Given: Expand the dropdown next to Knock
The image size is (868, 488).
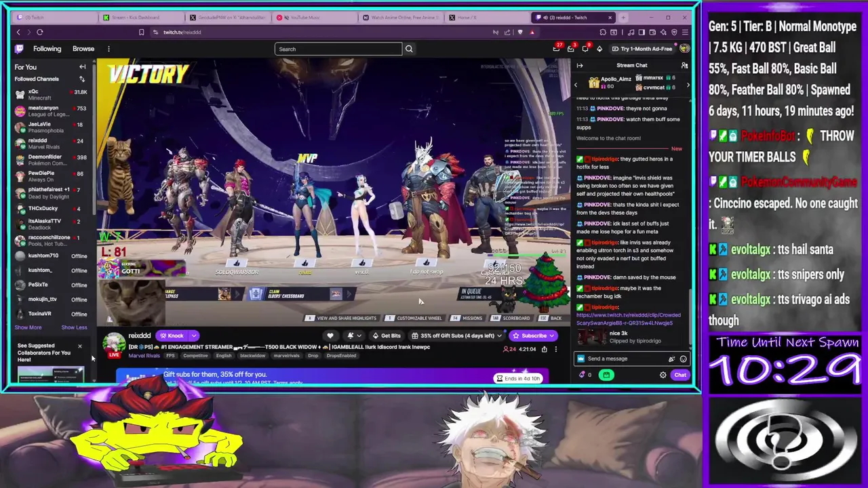Looking at the screenshot, I should 193,335.
